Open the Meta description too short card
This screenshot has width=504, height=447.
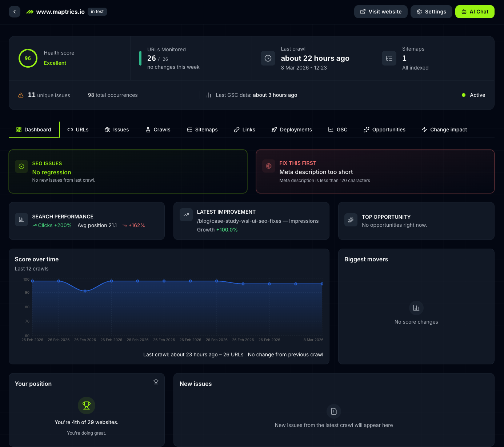(x=375, y=171)
